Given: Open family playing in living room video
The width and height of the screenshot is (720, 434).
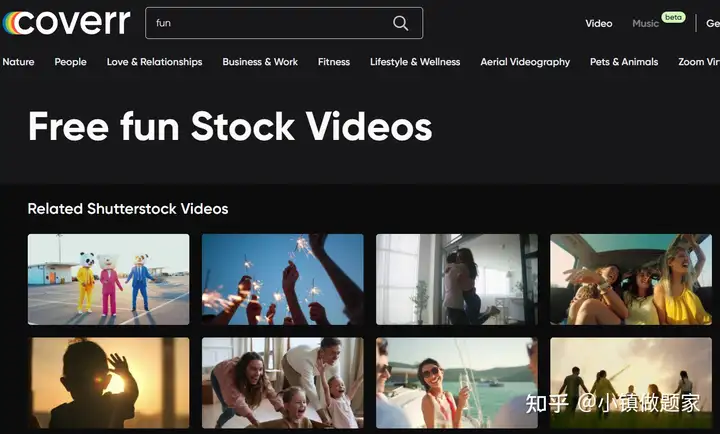Looking at the screenshot, I should [282, 383].
